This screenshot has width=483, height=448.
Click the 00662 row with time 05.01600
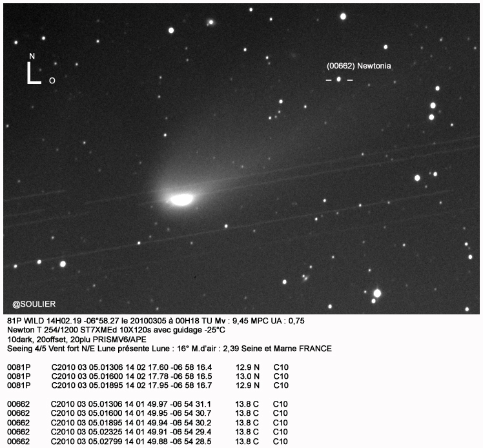[148, 413]
